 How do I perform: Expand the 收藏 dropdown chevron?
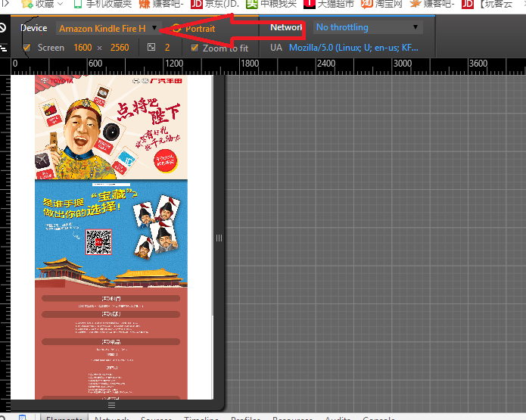[60, 4]
